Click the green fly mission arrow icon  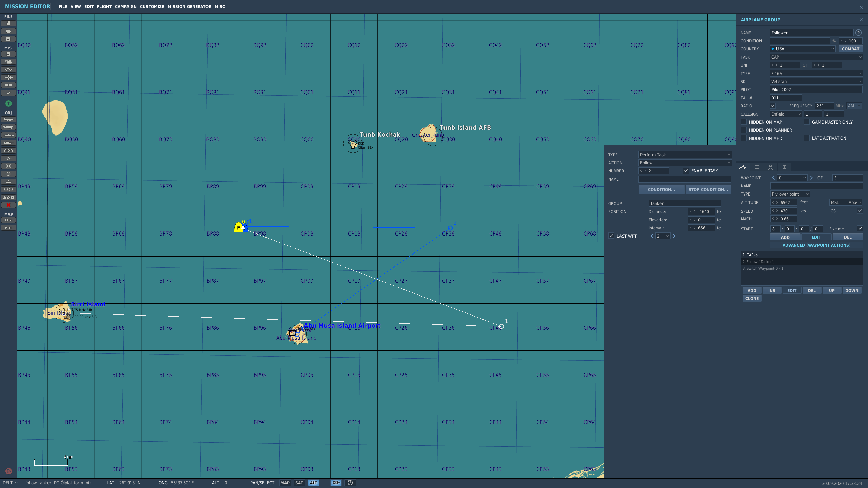[x=8, y=103]
